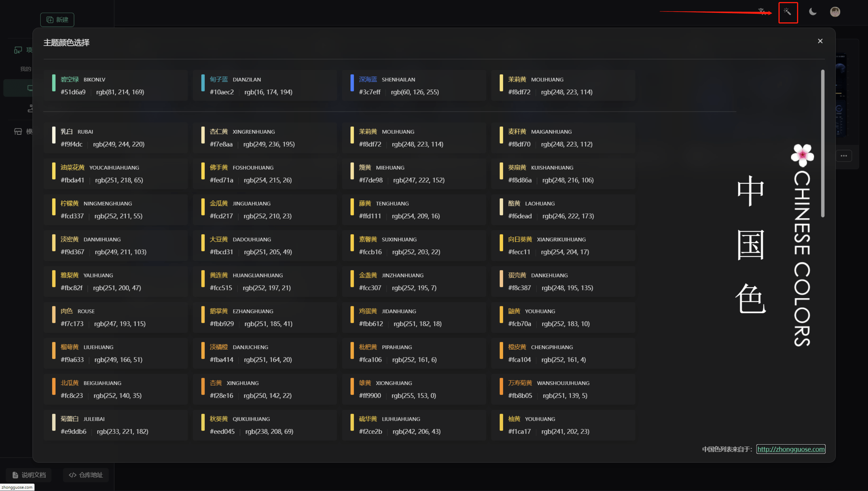The image size is (868, 491).
Task: Select 茉莉黄 MOLIHUANG in the yellow grid
Action: click(414, 138)
